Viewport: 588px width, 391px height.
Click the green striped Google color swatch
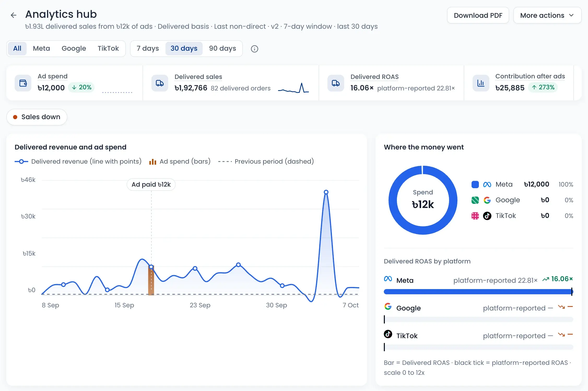tap(475, 200)
